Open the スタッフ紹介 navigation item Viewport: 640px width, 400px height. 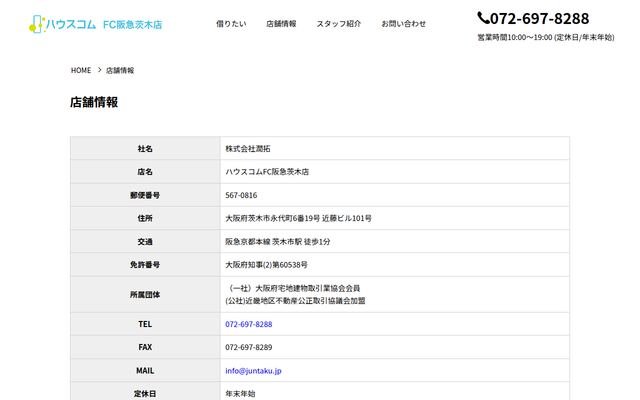pyautogui.click(x=339, y=24)
